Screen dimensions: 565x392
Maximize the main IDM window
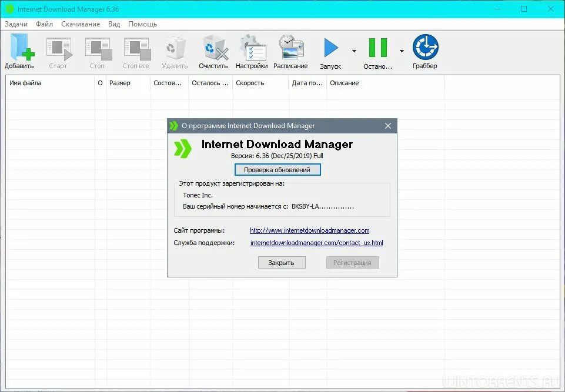[524, 9]
